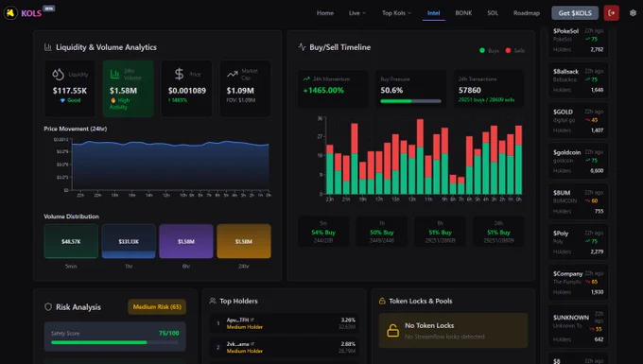Viewport: 643px width, 364px height.
Task: Click the 57860 transactions value
Action: (470, 90)
